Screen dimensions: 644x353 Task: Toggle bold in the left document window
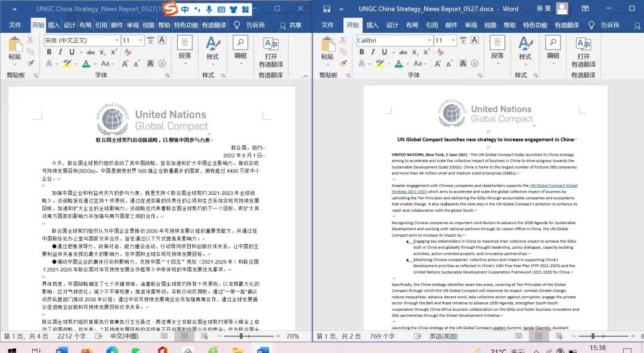click(49, 52)
